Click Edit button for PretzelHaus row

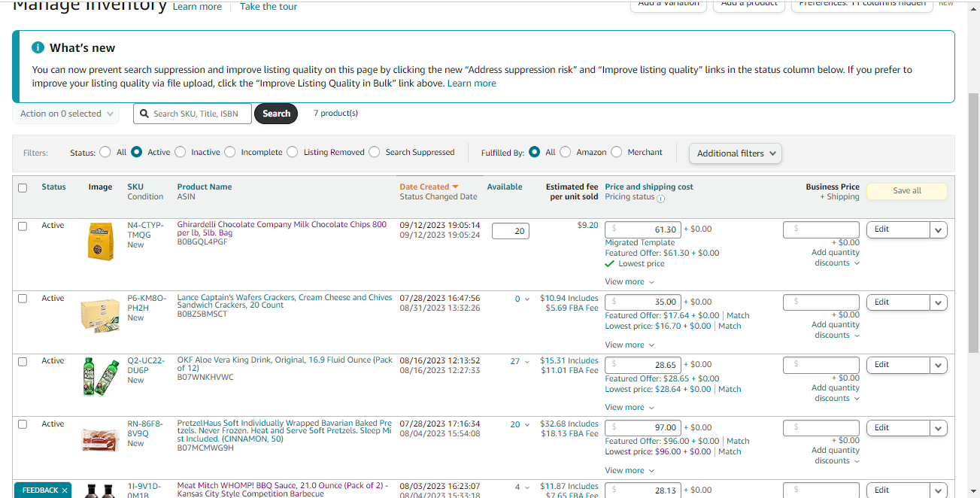click(898, 428)
